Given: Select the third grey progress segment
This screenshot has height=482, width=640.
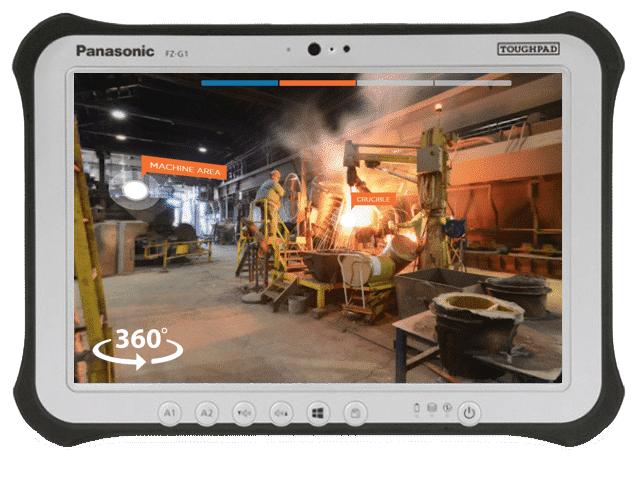Looking at the screenshot, I should pyautogui.click(x=395, y=83).
